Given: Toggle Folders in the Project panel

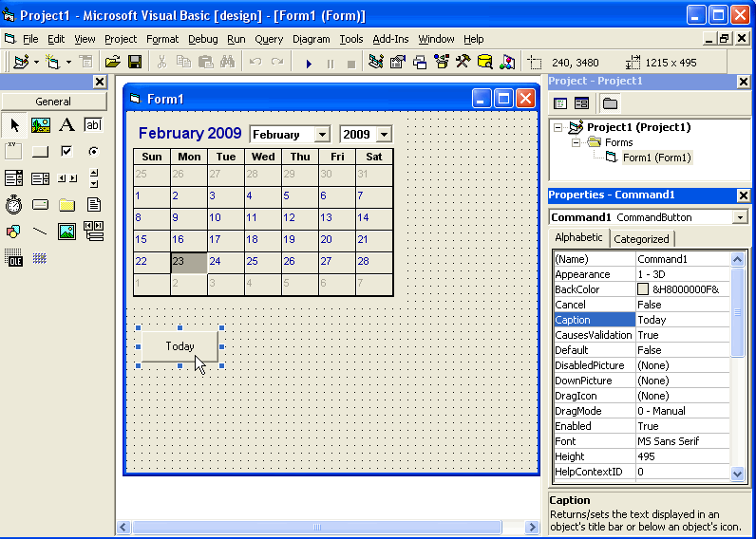Looking at the screenshot, I should point(610,103).
